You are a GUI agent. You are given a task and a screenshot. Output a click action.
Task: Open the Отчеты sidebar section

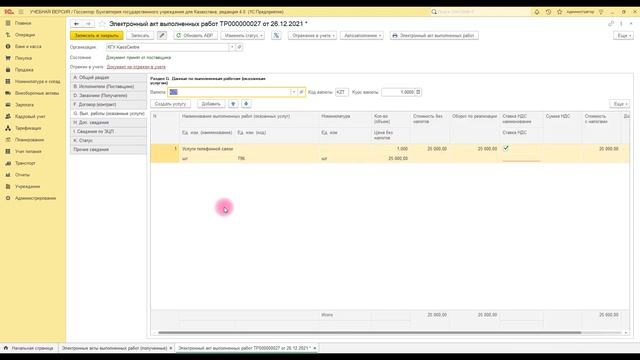[x=22, y=175]
